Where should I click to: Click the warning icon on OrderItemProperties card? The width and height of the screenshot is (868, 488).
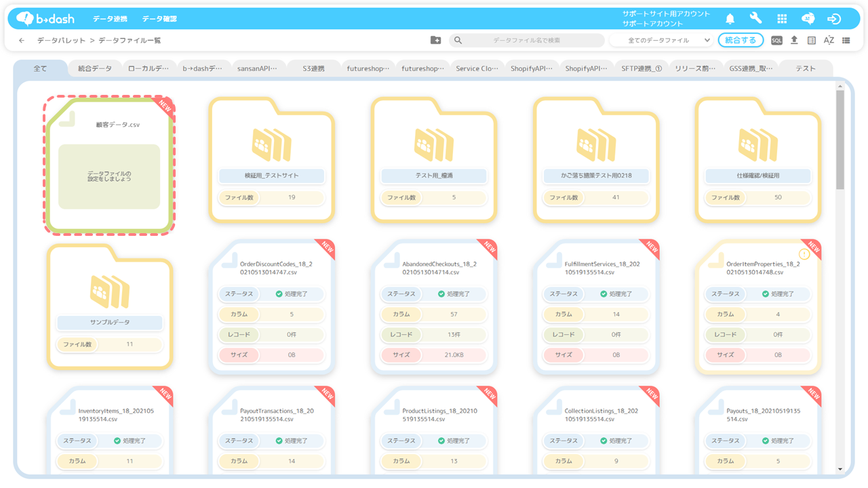coord(804,254)
